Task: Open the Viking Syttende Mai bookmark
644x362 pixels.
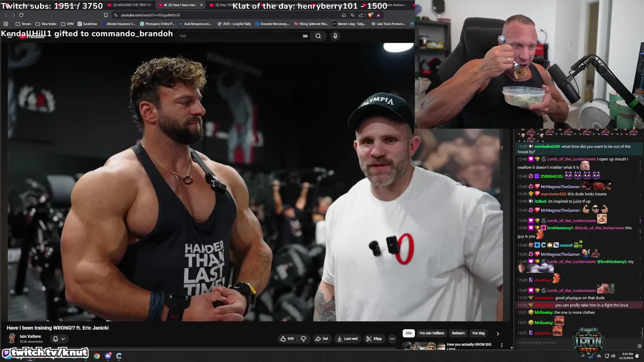Action: (x=310, y=24)
